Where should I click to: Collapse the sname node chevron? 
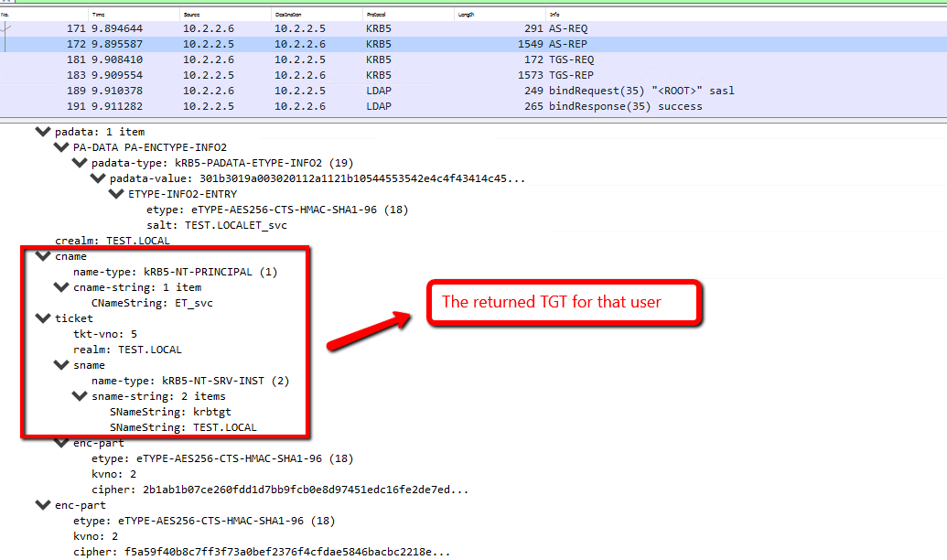(61, 365)
